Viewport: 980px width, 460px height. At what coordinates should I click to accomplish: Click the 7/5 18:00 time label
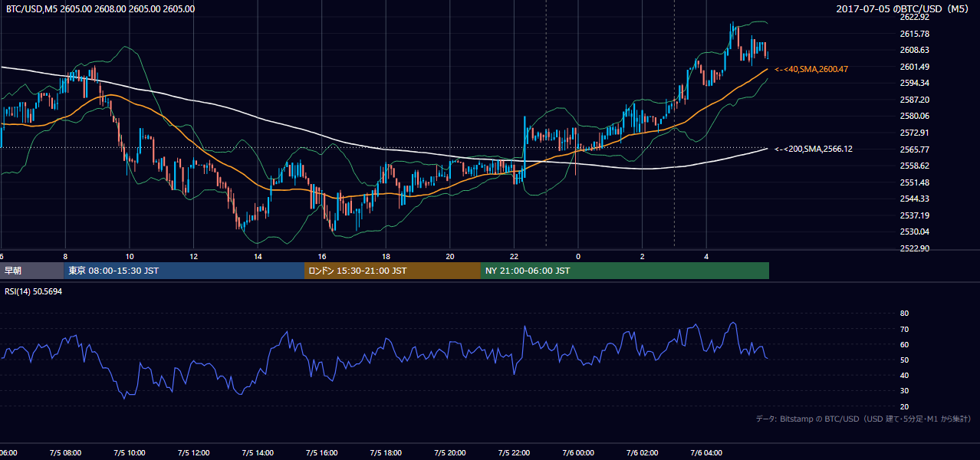click(386, 452)
